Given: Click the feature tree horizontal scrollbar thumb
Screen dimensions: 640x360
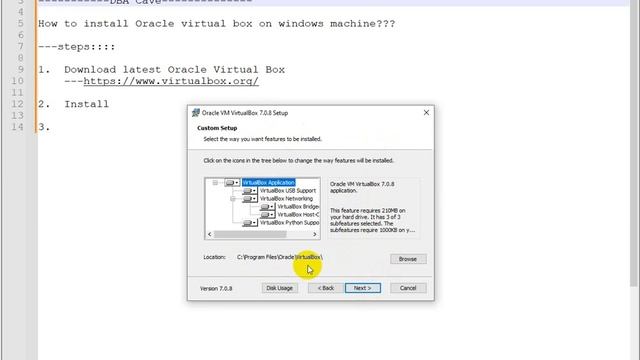Looking at the screenshot, I should 250,234.
